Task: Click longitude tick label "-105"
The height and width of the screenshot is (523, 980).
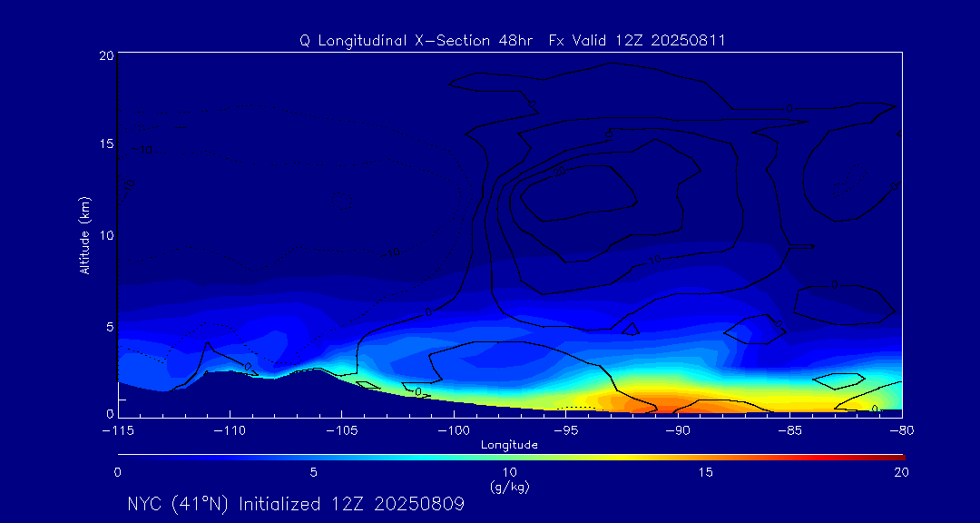Action: [x=341, y=431]
